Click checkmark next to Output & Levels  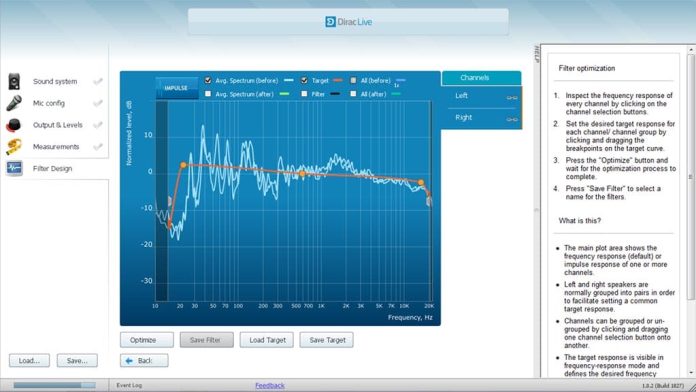pyautogui.click(x=98, y=125)
